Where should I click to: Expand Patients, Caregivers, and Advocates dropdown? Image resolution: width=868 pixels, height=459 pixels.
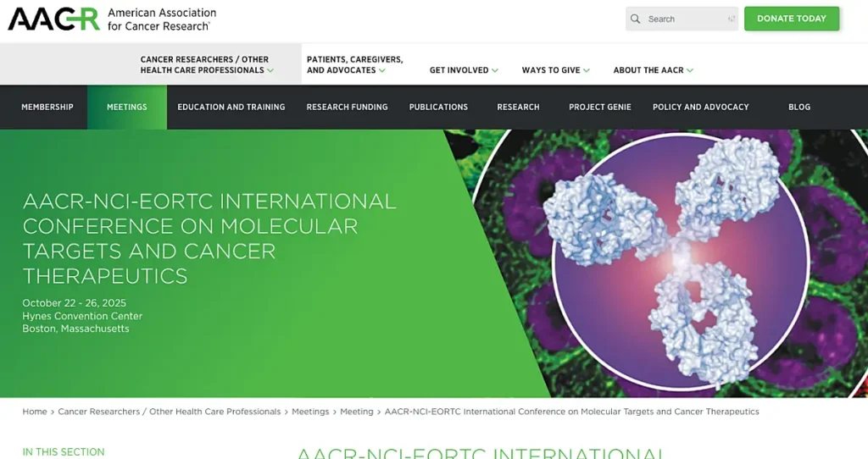[354, 65]
